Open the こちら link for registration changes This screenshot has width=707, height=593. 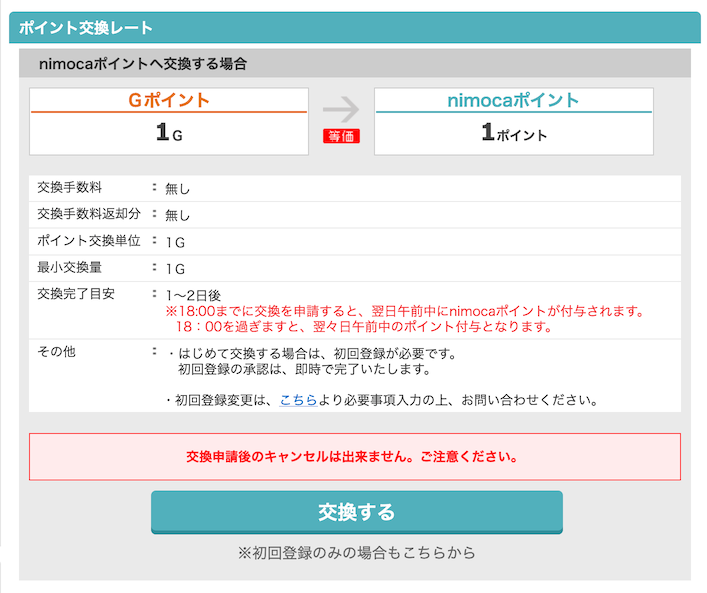(298, 400)
